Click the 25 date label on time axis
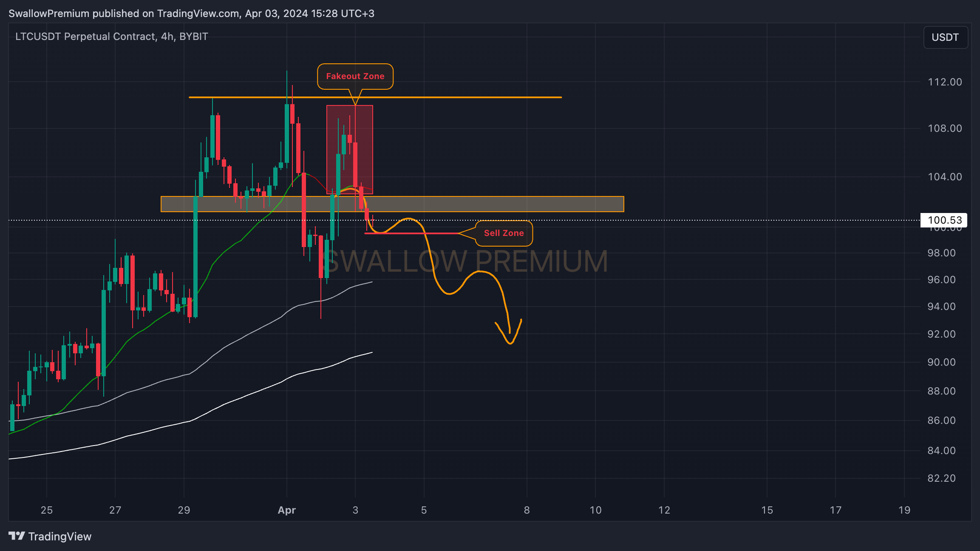Screen dimensions: 980x551 (x=47, y=510)
